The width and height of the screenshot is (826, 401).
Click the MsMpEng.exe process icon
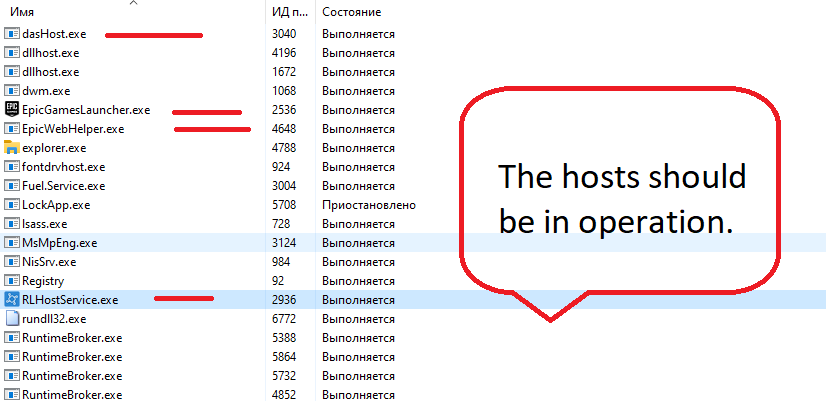pyautogui.click(x=12, y=243)
